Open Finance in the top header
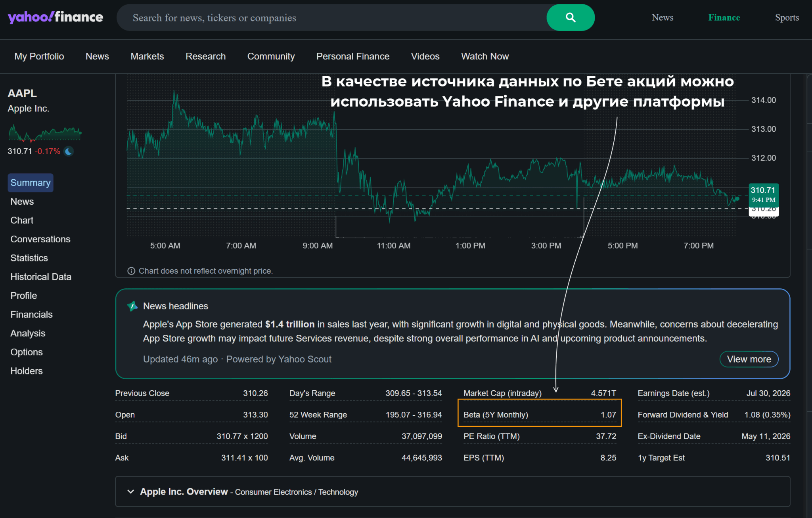Viewport: 812px width, 518px height. click(724, 17)
